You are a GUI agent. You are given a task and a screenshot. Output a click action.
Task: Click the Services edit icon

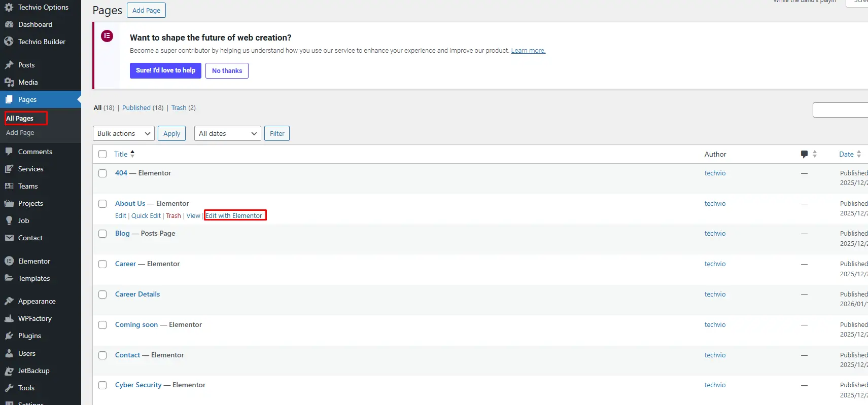click(x=9, y=169)
